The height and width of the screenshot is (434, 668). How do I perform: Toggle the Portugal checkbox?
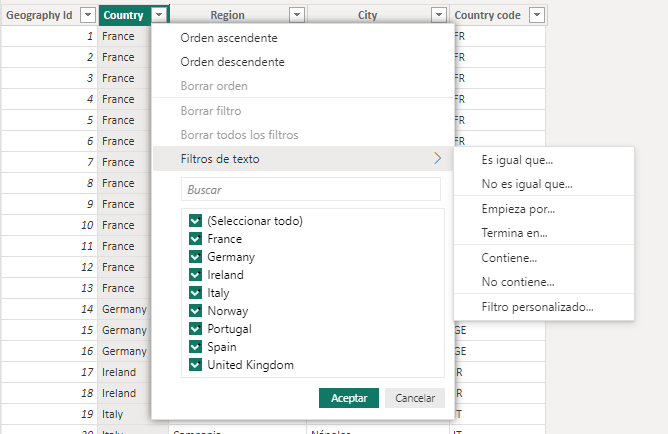pyautogui.click(x=195, y=329)
